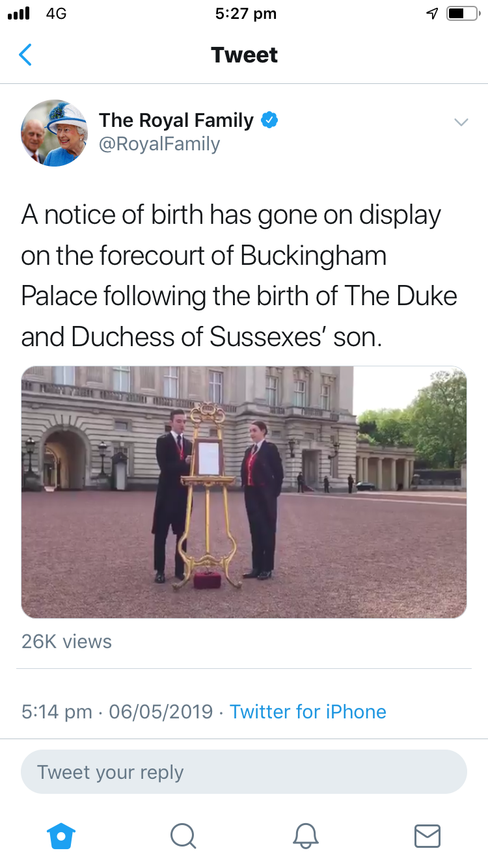Open the Messages envelope tab
Viewport: 488px width, 868px height.
pyautogui.click(x=427, y=835)
